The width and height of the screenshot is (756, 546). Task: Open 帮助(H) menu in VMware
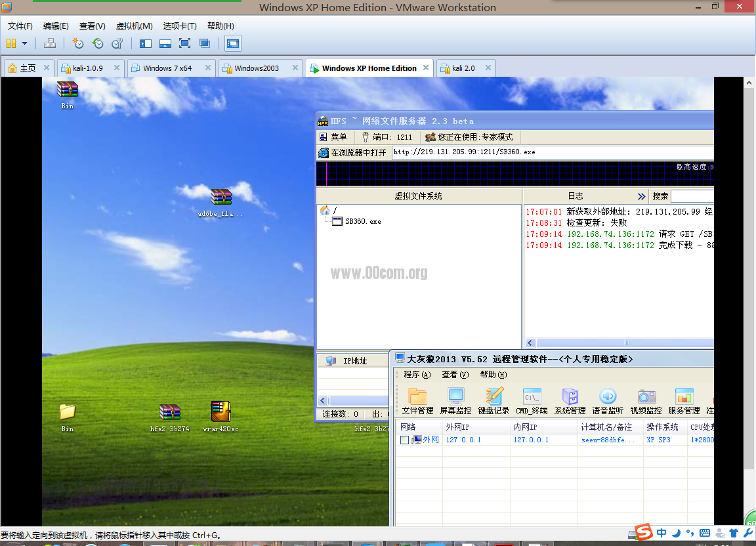[220, 26]
